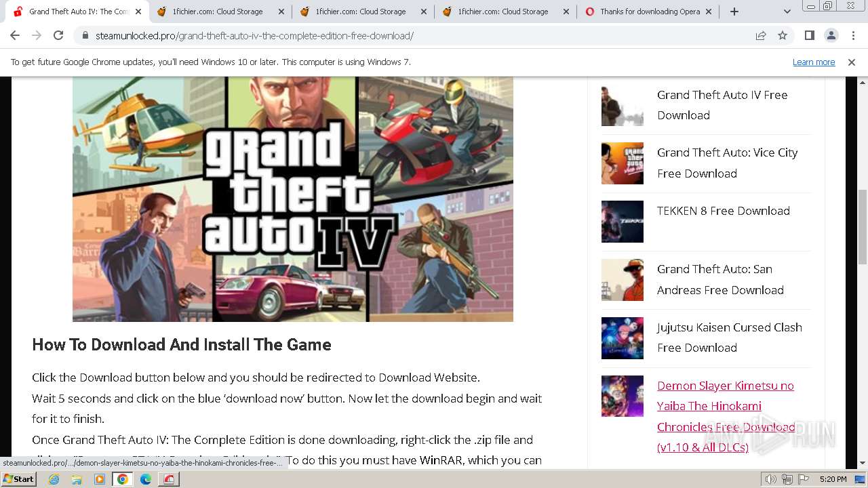This screenshot has width=868, height=488.
Task: Open Windows Explorer folder from taskbar
Action: point(77,479)
